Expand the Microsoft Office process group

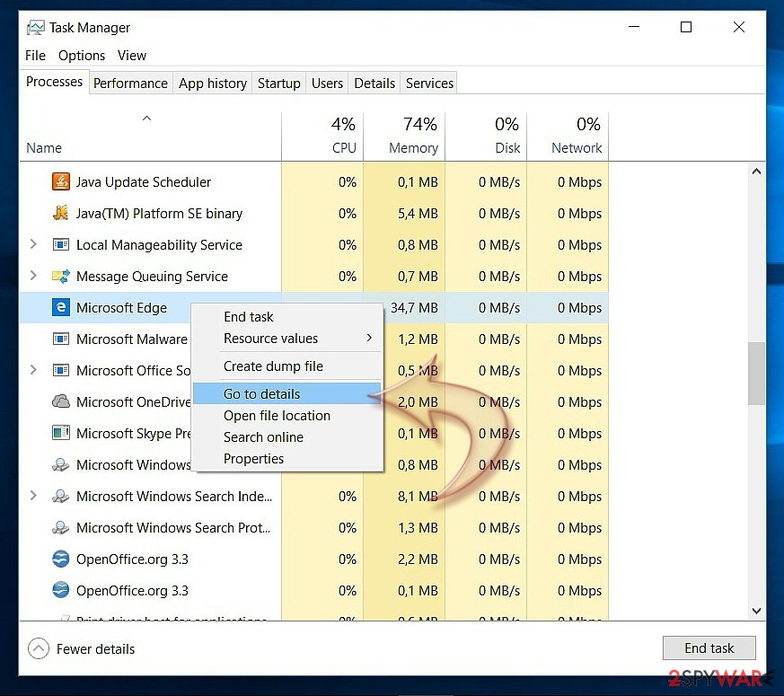point(33,371)
